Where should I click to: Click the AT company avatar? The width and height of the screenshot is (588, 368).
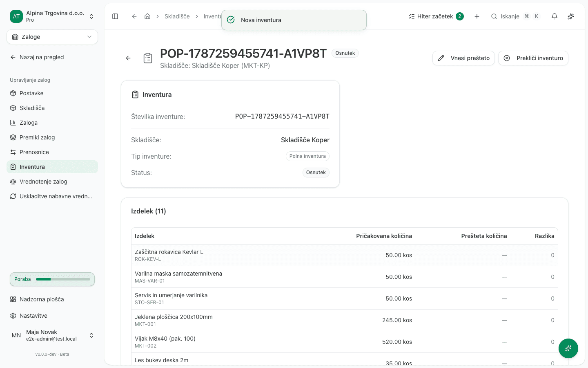pyautogui.click(x=16, y=16)
